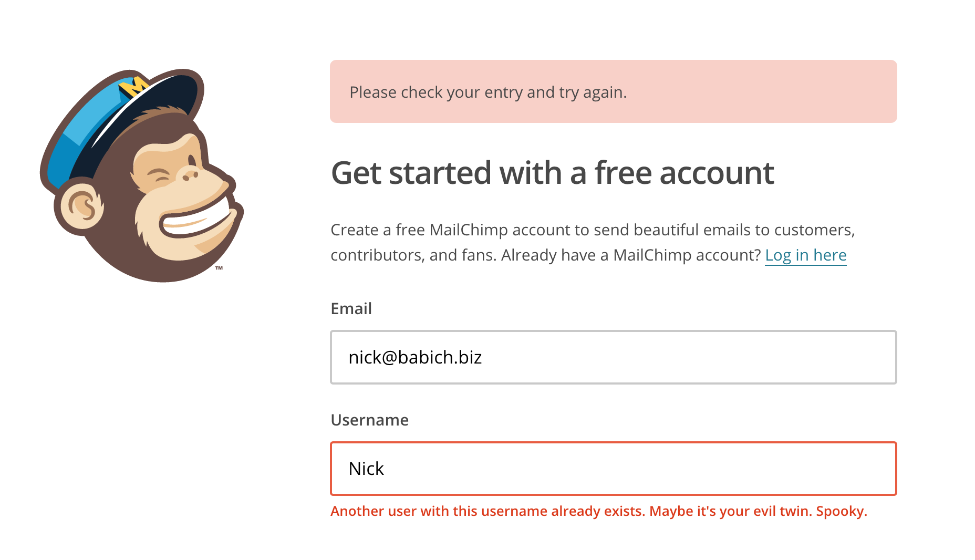Click the pink "Please check your entry" error banner
This screenshot has height=560, width=975.
pyautogui.click(x=613, y=91)
